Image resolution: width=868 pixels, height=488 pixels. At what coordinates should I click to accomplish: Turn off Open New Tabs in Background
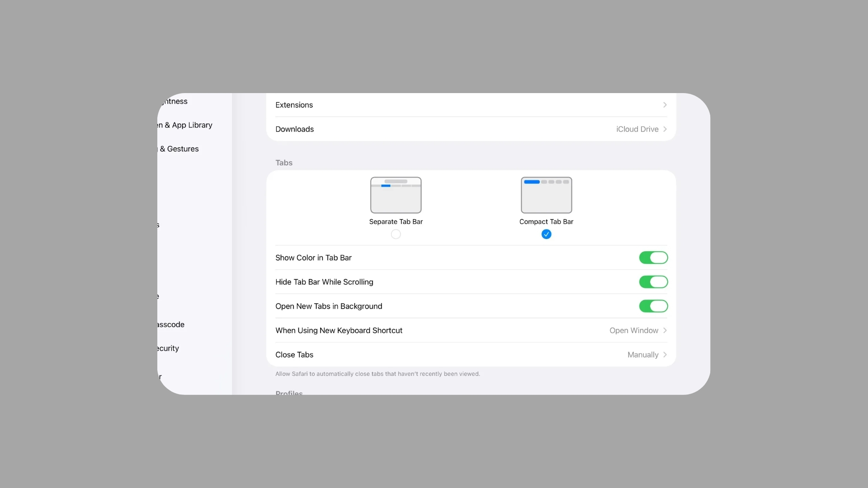[x=653, y=306]
